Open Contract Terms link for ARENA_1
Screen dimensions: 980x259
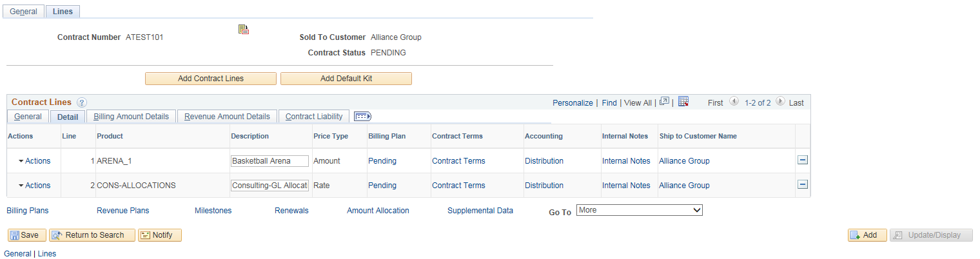458,161
